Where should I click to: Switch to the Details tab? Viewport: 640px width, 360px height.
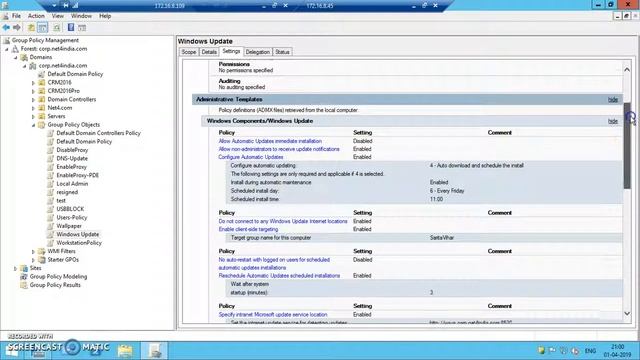[x=209, y=52]
